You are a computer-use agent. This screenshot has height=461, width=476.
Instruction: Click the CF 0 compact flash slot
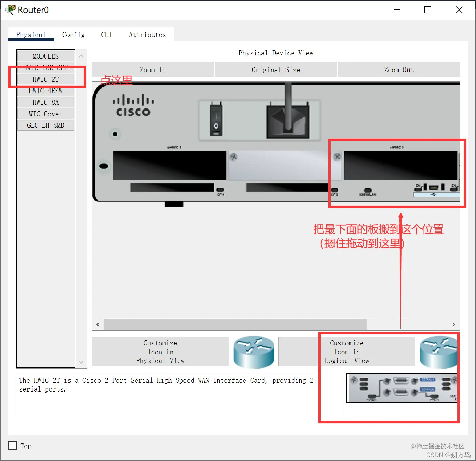coord(287,187)
